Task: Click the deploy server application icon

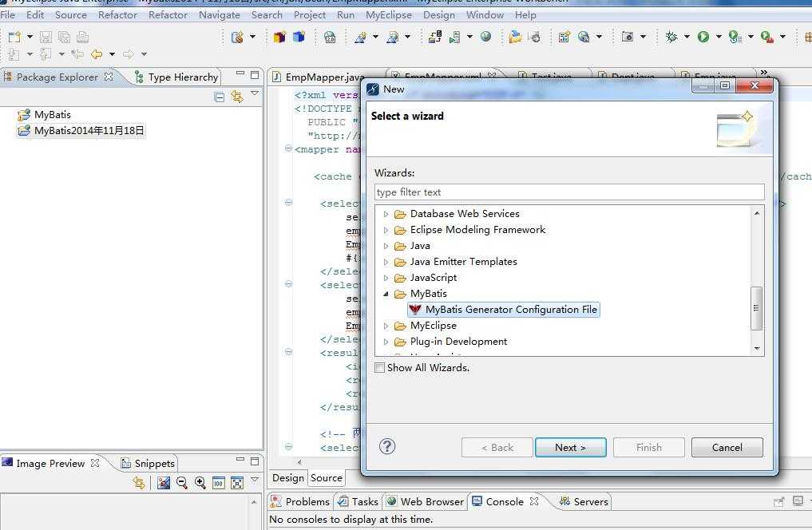Action: click(435, 37)
